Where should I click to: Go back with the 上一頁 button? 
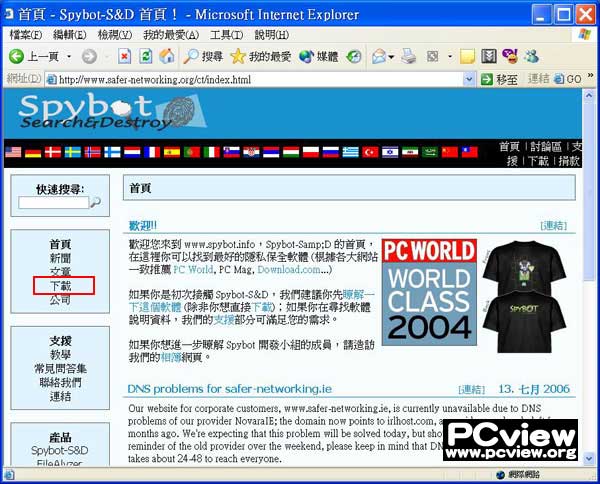coord(34,57)
